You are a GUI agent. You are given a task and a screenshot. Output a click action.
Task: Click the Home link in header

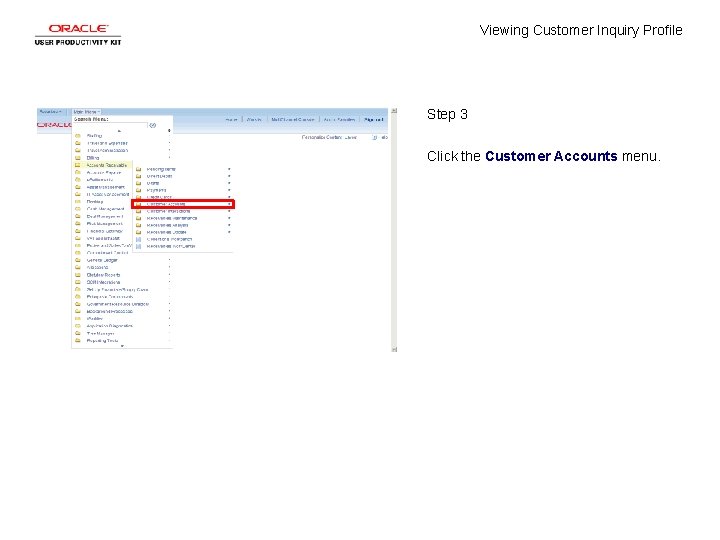pyautogui.click(x=231, y=119)
